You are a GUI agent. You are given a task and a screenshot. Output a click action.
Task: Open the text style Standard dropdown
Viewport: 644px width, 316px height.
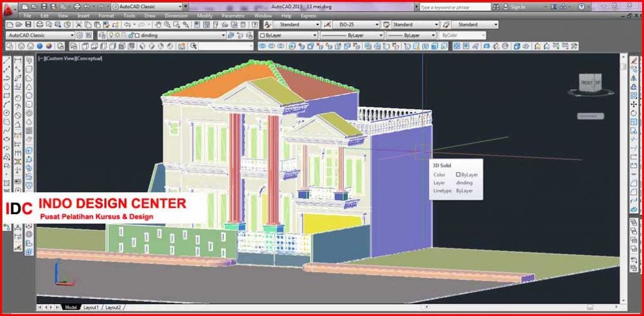point(317,25)
